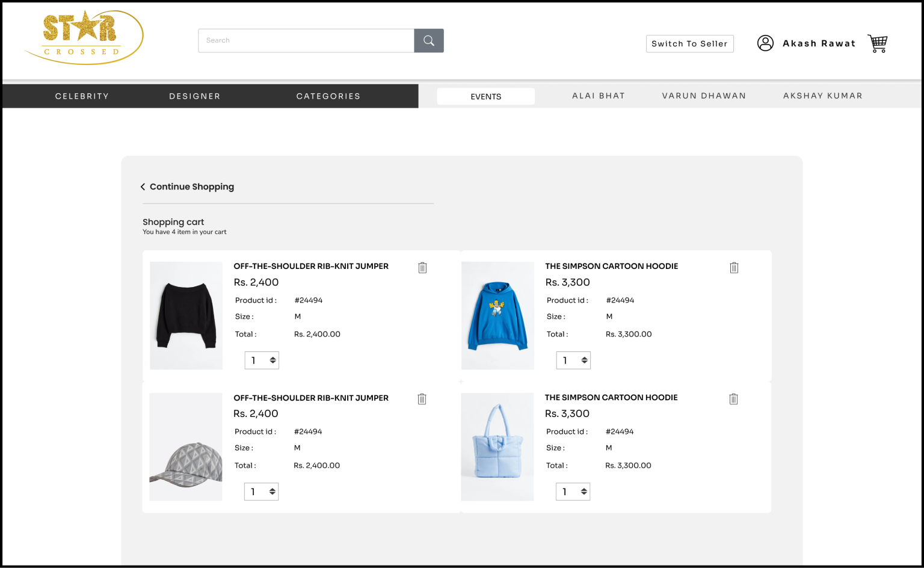Viewport: 924px width, 568px height.
Task: Open the shopping cart icon in header
Action: [878, 43]
